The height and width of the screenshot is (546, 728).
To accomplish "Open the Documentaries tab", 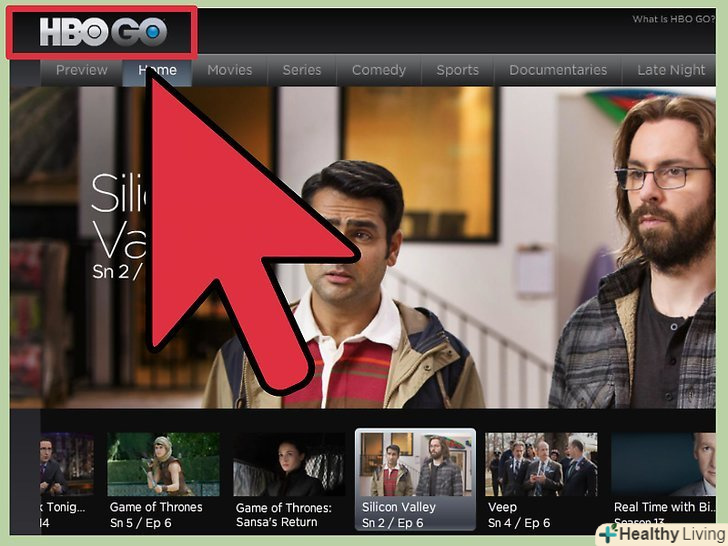I will 558,70.
